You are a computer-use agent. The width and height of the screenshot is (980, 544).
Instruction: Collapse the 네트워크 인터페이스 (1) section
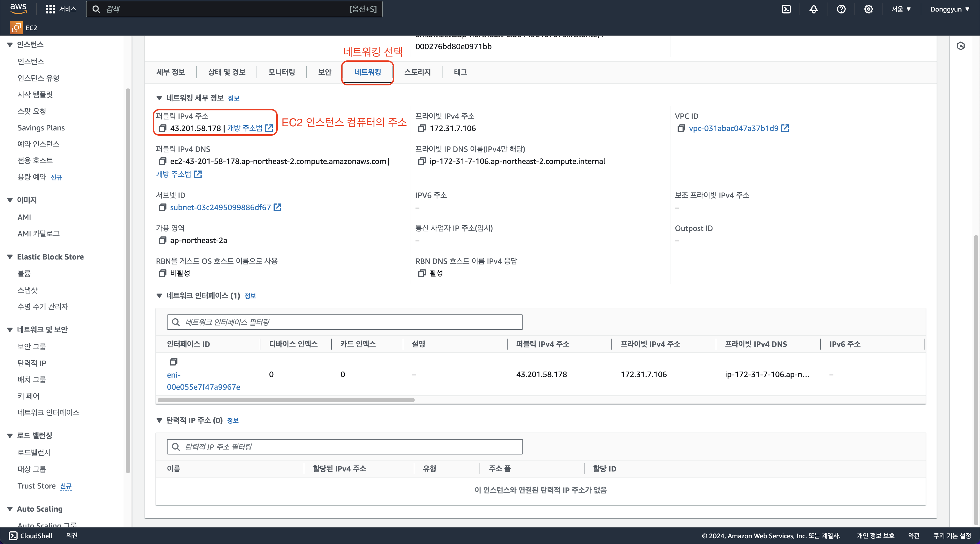point(159,295)
